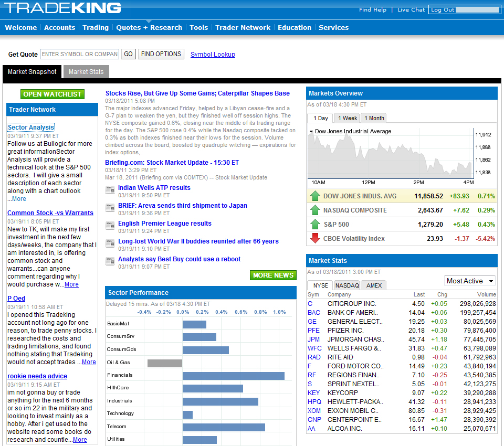The height and width of the screenshot is (446, 504).
Task: Click the C Citigroup symbol link
Action: [x=310, y=304]
